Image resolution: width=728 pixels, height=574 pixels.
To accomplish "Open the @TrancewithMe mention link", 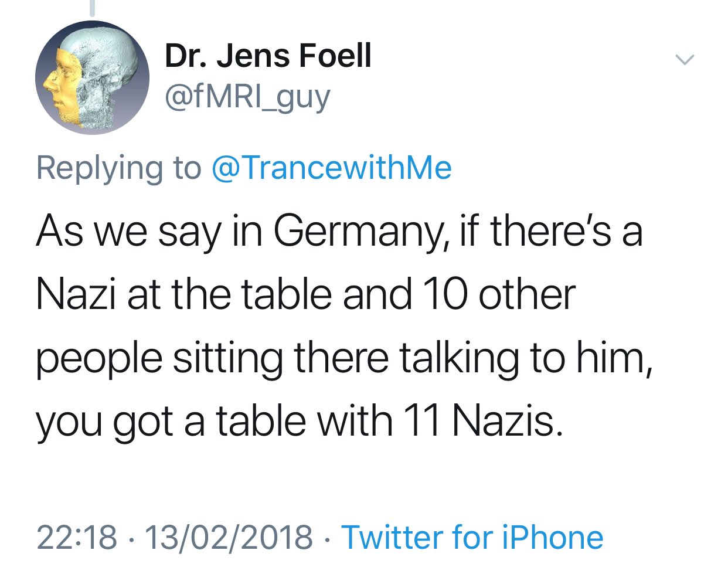I will (331, 168).
